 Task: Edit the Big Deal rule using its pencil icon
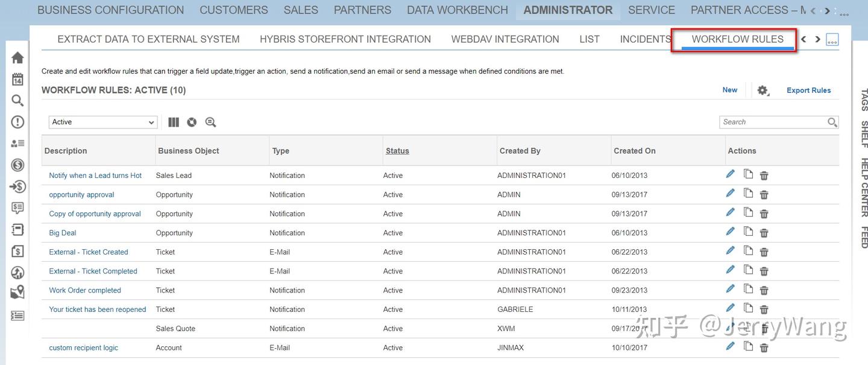point(730,231)
